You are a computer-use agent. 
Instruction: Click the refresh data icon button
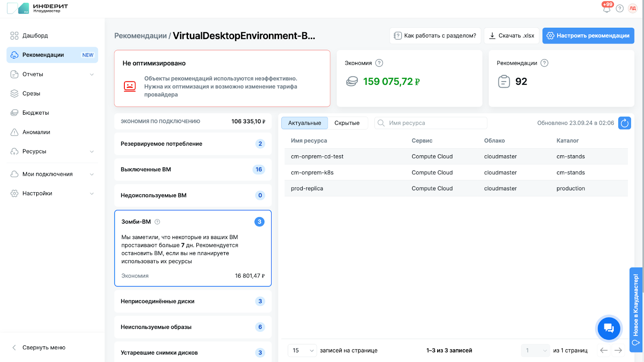click(x=624, y=123)
